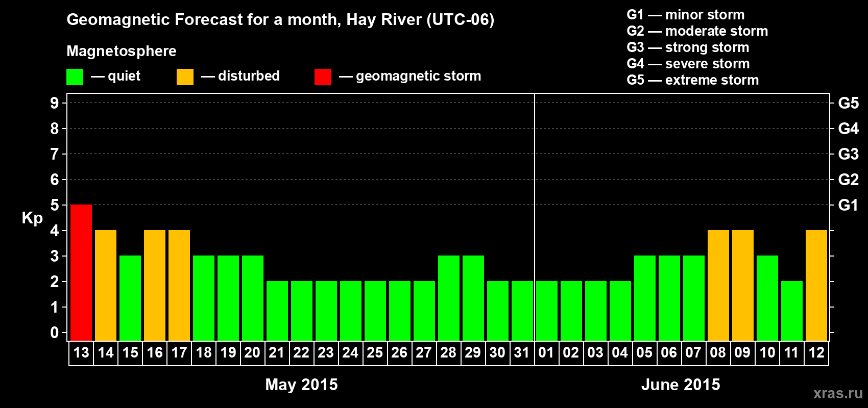This screenshot has width=868, height=408.
Task: Click the date label 02 on axis
Action: coord(571,353)
